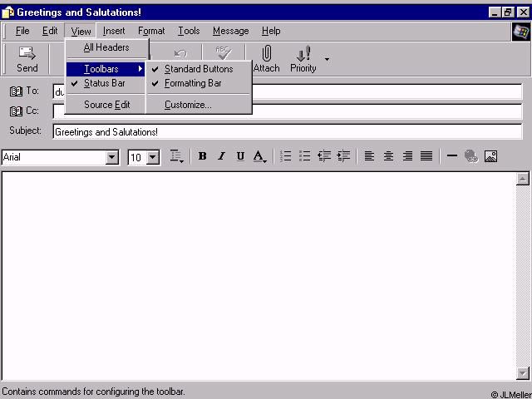The image size is (532, 399).
Task: Create a hyperlink with globe icon
Action: [471, 156]
